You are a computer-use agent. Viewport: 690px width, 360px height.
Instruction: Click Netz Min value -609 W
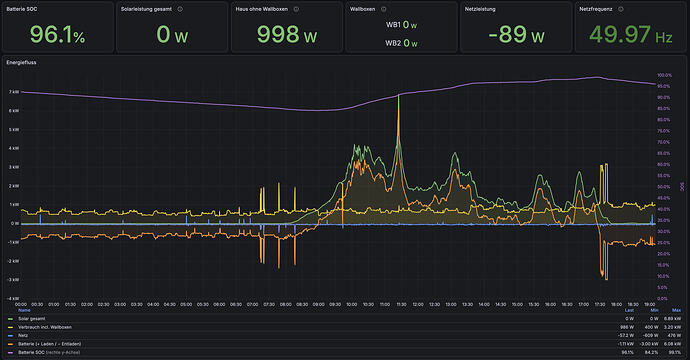click(651, 335)
